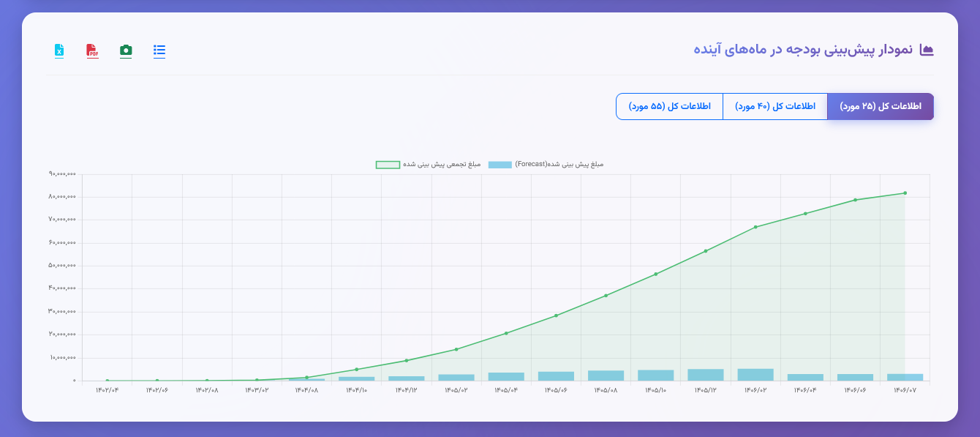
Task: Toggle the مبلغ پیش بینی شده(Forecast) legend
Action: point(546,165)
